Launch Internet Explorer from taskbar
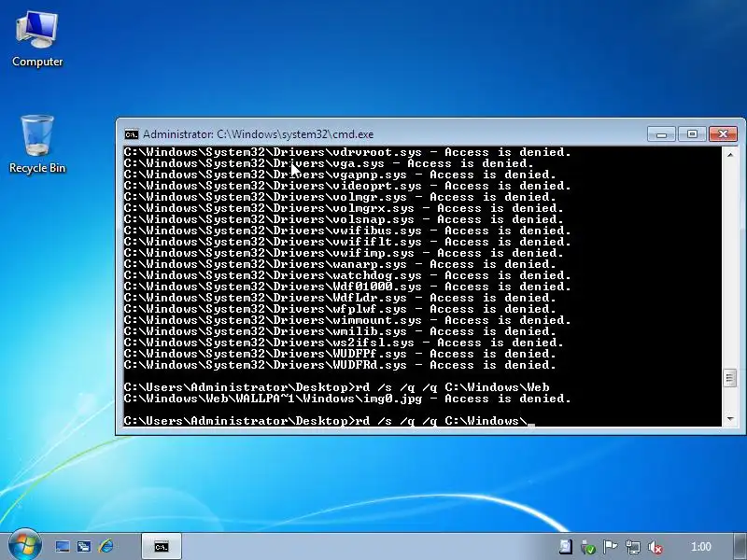747x560 pixels. point(106,546)
